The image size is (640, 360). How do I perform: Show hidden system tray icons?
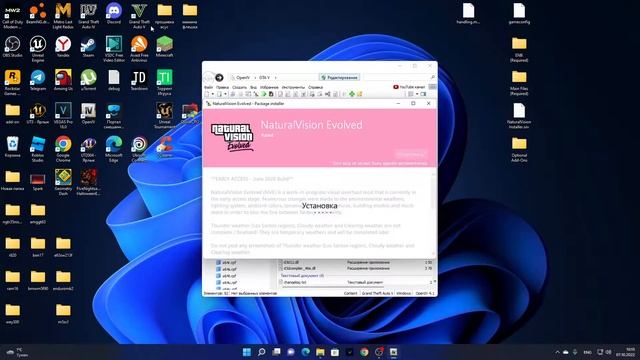[x=557, y=352]
